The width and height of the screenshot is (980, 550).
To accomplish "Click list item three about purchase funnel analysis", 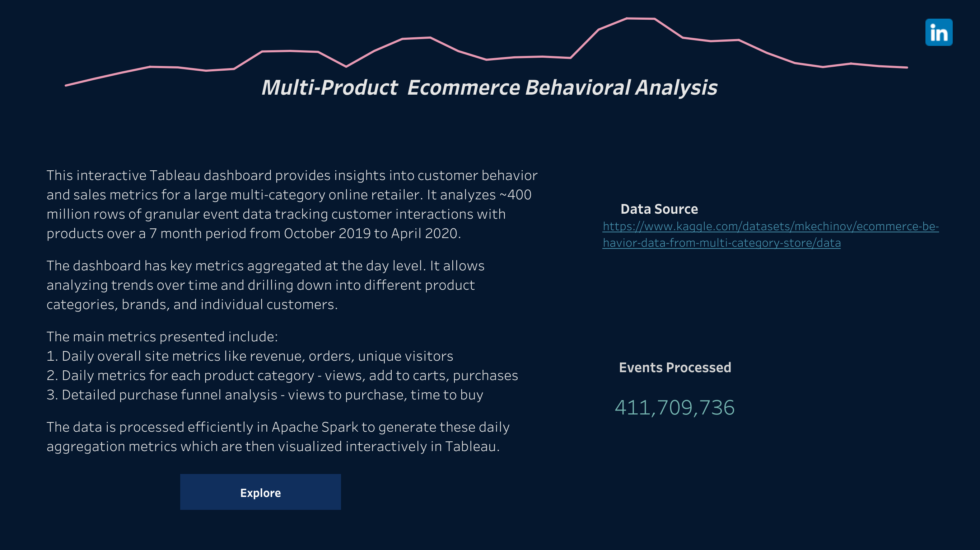I will point(265,395).
